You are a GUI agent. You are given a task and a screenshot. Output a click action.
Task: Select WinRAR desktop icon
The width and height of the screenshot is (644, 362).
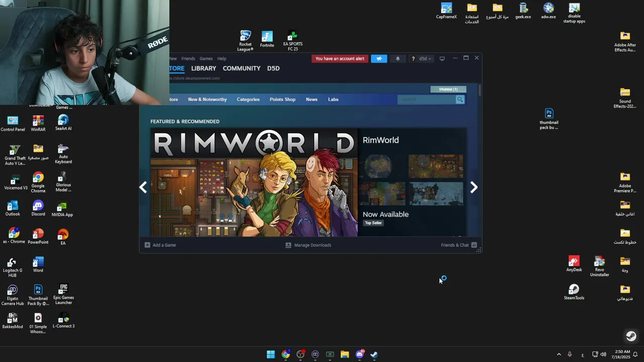pyautogui.click(x=38, y=123)
